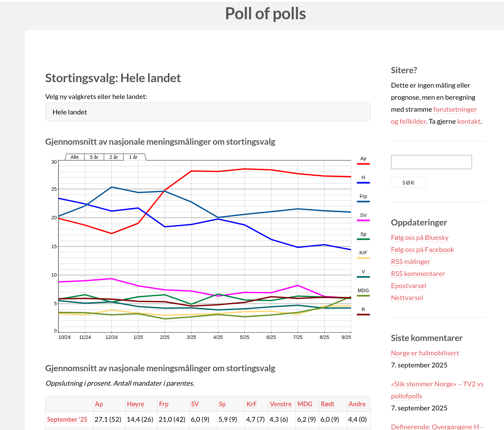Select the 2 år chart tab
This screenshot has width=504, height=430.
(114, 157)
